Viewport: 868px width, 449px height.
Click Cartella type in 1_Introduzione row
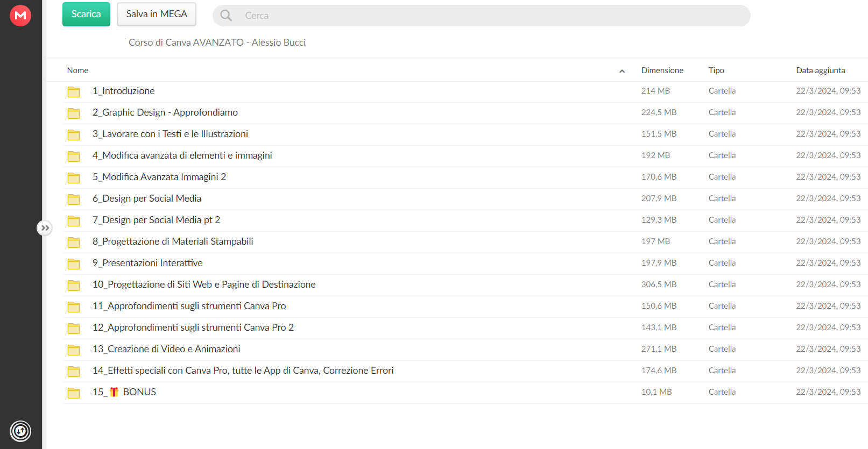pos(722,91)
